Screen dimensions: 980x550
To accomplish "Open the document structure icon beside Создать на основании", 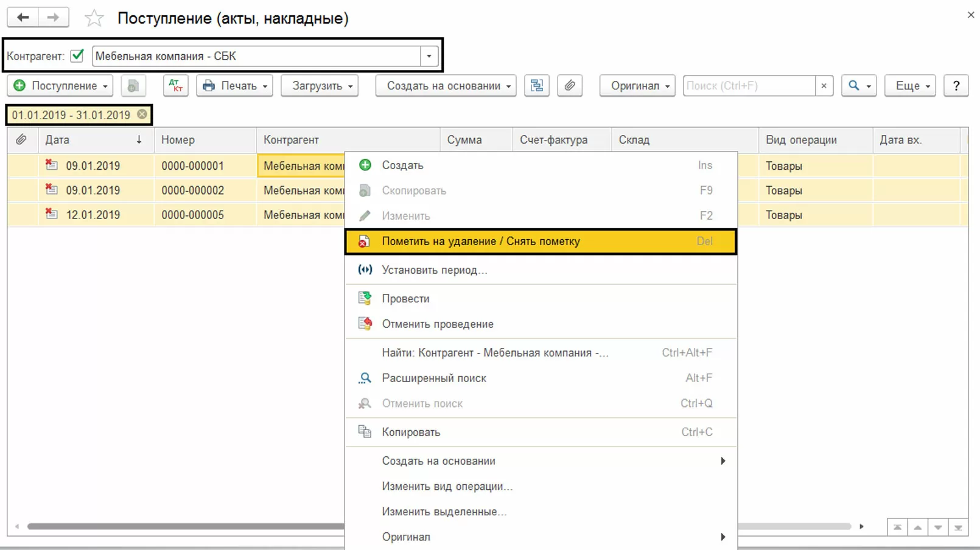I will click(x=536, y=86).
